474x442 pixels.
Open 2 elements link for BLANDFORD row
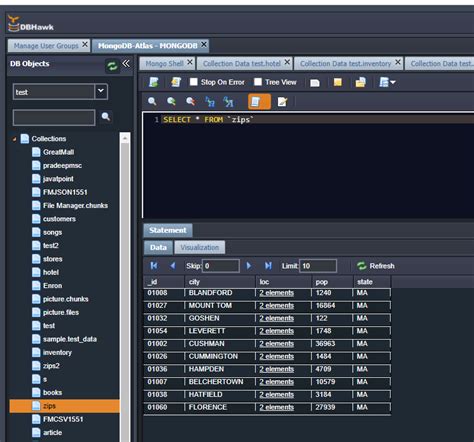coord(277,293)
